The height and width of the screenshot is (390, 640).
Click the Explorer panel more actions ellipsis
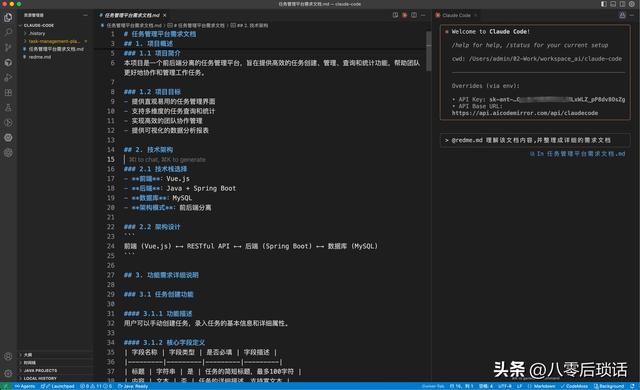pos(85,15)
